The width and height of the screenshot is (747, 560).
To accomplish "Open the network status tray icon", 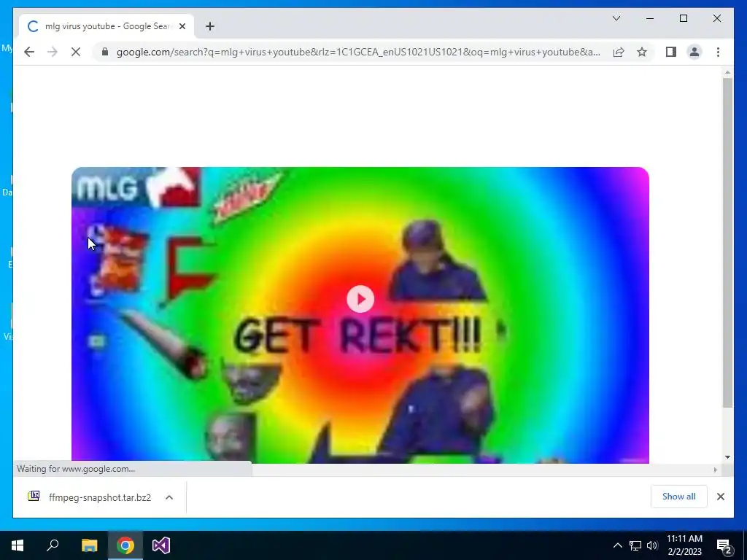I will click(x=635, y=545).
